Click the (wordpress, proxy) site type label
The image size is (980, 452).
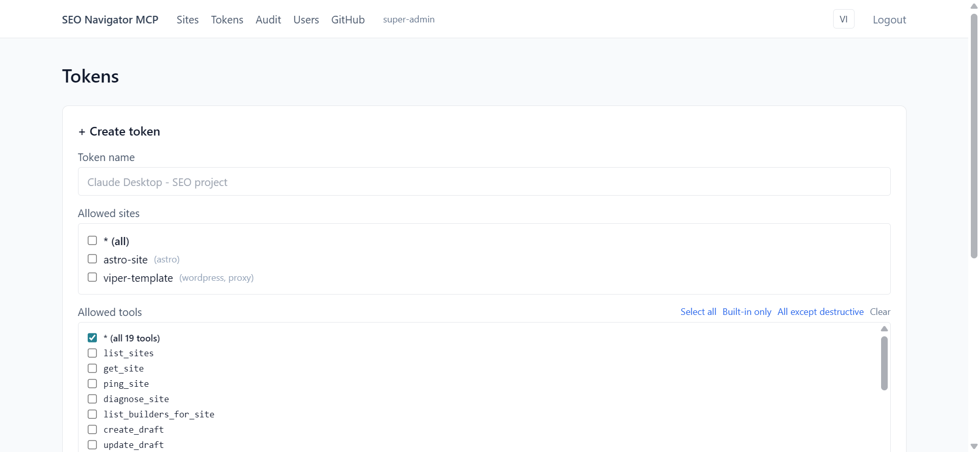pos(216,278)
